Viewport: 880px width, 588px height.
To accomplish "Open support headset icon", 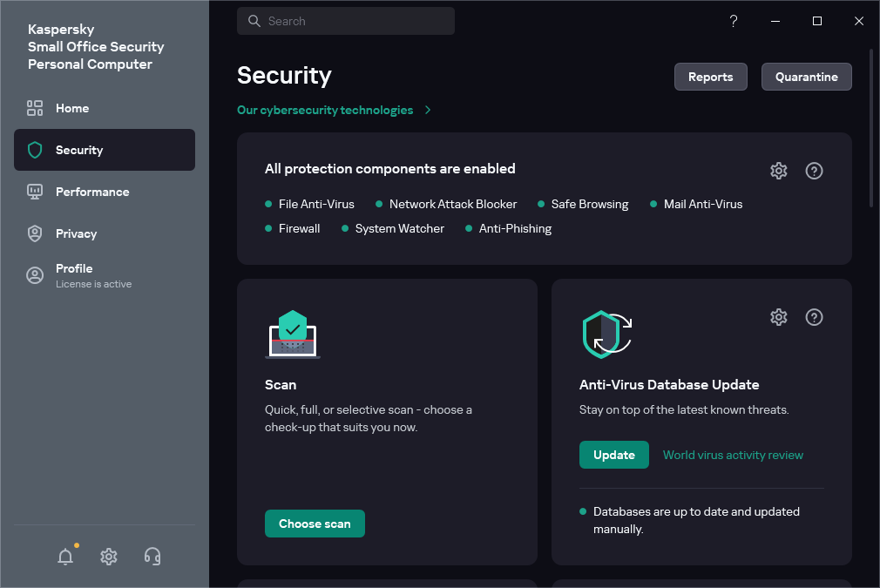I will [152, 556].
